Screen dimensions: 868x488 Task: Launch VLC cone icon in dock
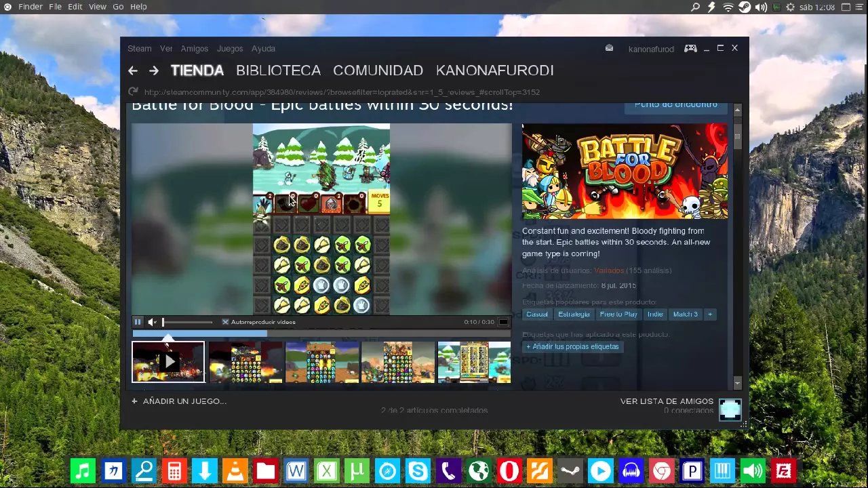coord(235,471)
